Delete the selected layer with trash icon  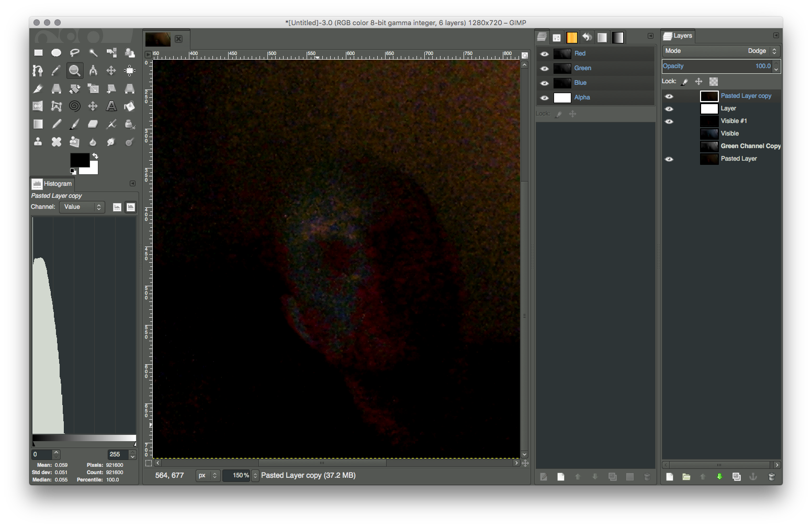[771, 477]
